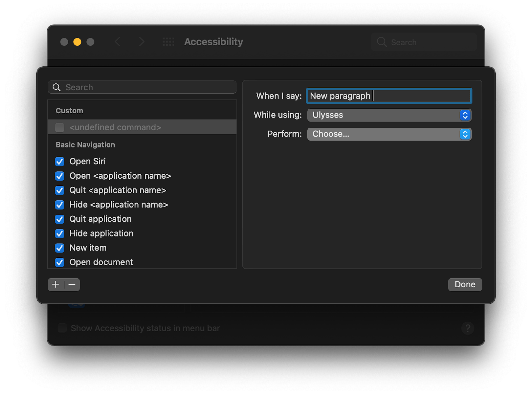Select the Quit application label
The height and width of the screenshot is (394, 532).
100,219
